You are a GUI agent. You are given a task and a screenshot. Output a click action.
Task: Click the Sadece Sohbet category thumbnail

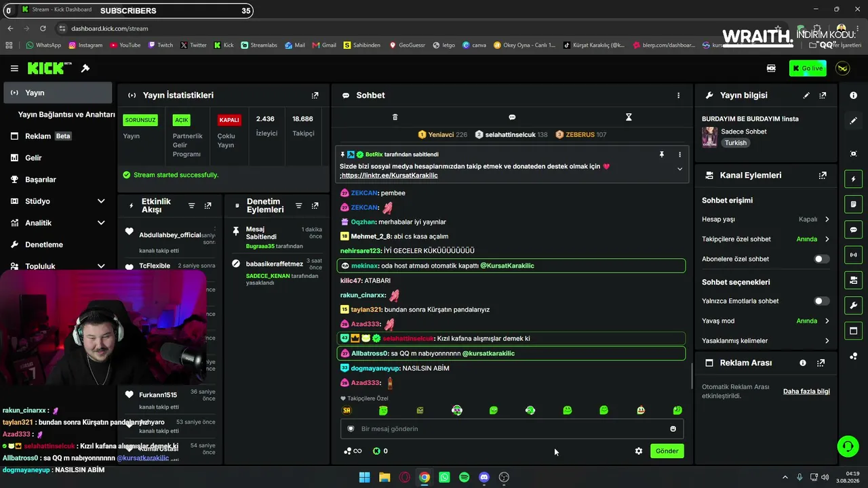(x=709, y=137)
